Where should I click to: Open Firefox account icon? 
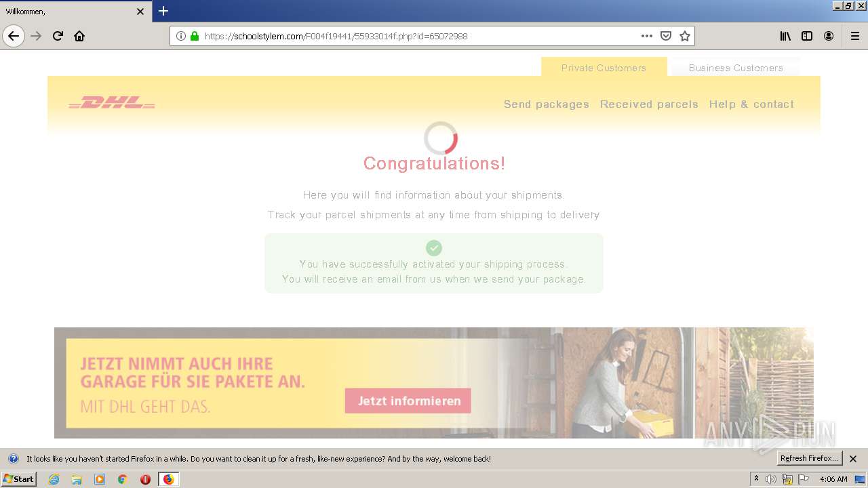[829, 36]
